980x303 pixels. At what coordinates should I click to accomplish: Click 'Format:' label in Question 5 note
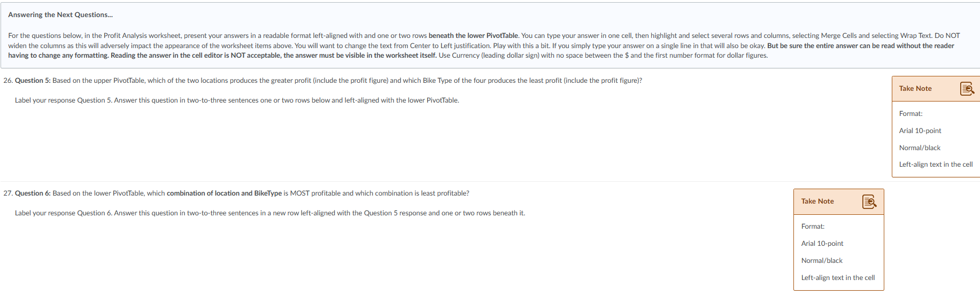tap(911, 114)
